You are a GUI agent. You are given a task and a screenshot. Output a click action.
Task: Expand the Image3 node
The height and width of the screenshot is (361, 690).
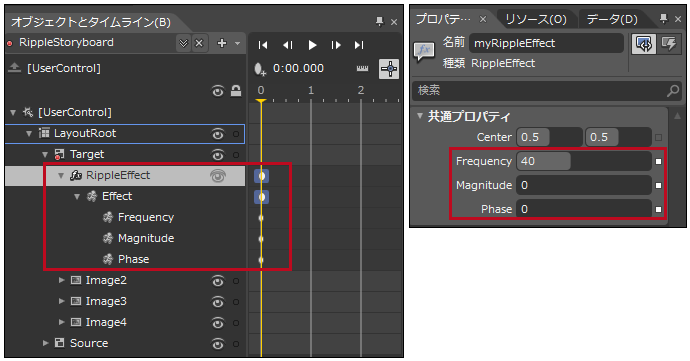coord(62,301)
